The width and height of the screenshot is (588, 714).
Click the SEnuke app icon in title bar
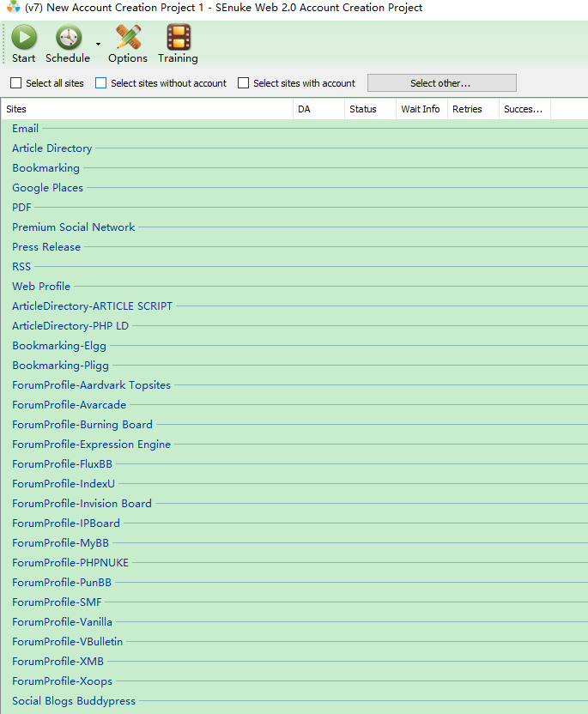(13, 7)
